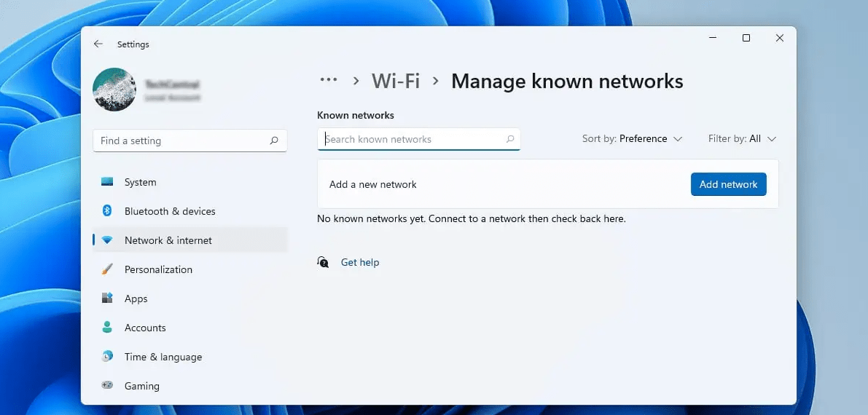Open the Filter by All dropdown
This screenshot has height=415, width=868.
pyautogui.click(x=742, y=138)
